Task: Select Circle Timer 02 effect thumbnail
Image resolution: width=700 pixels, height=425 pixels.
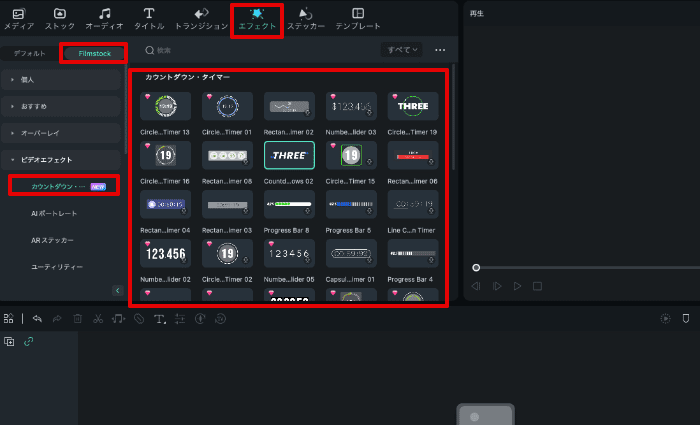Action: point(227,253)
